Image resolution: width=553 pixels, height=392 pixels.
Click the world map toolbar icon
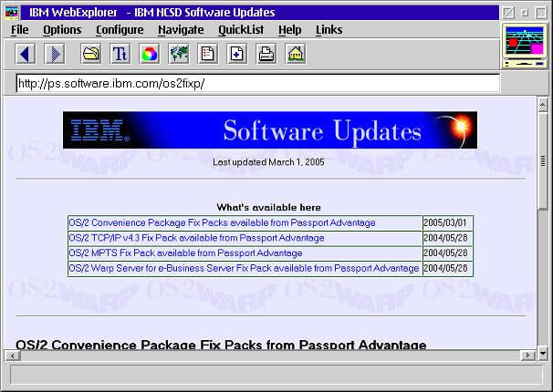(179, 54)
